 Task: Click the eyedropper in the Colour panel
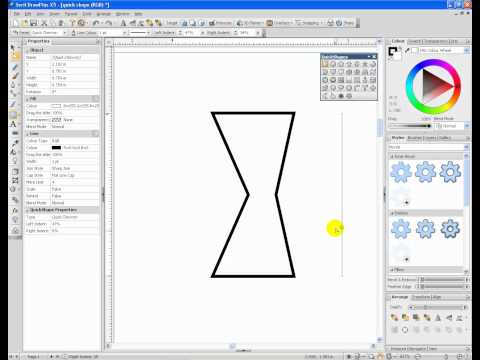click(x=407, y=50)
